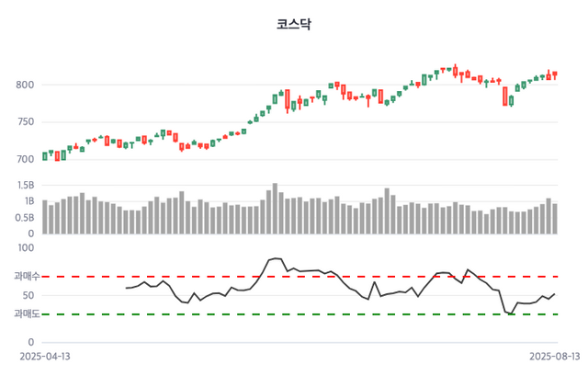This screenshot has width=588, height=376.
Task: Click the 700 price axis label
Action: click(x=25, y=158)
